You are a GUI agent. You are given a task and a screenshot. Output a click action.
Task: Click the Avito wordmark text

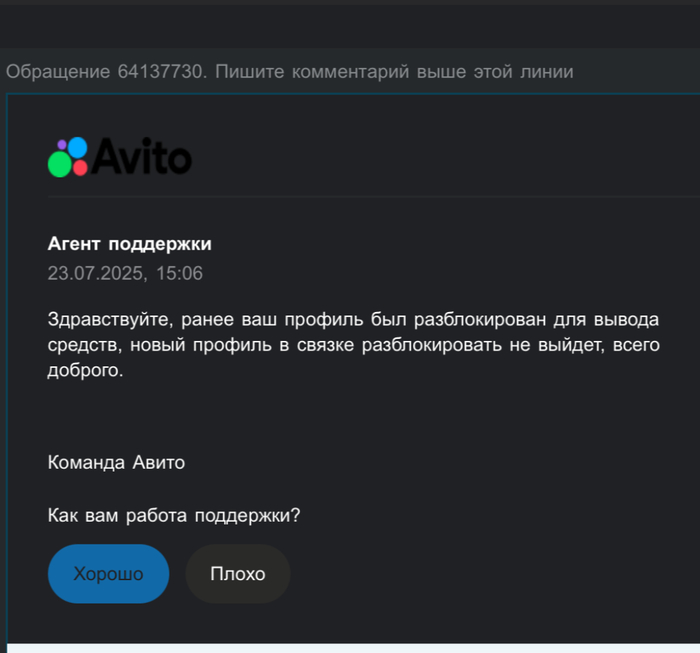pos(142,156)
